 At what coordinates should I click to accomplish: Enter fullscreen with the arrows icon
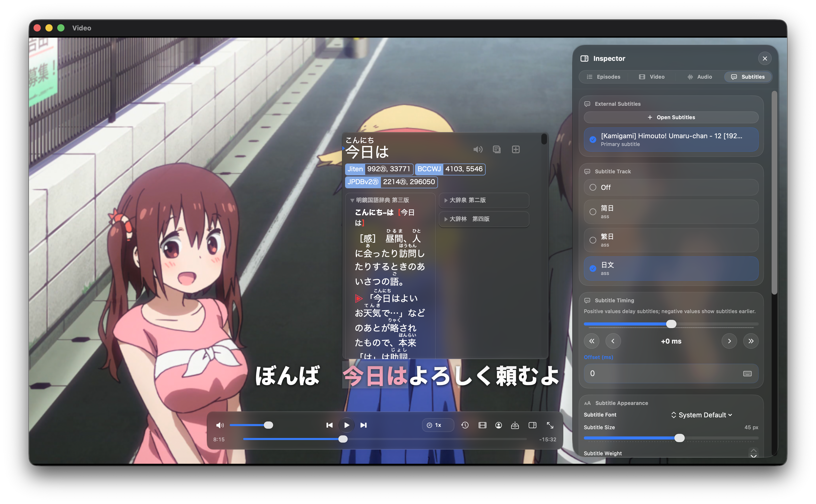pyautogui.click(x=550, y=425)
